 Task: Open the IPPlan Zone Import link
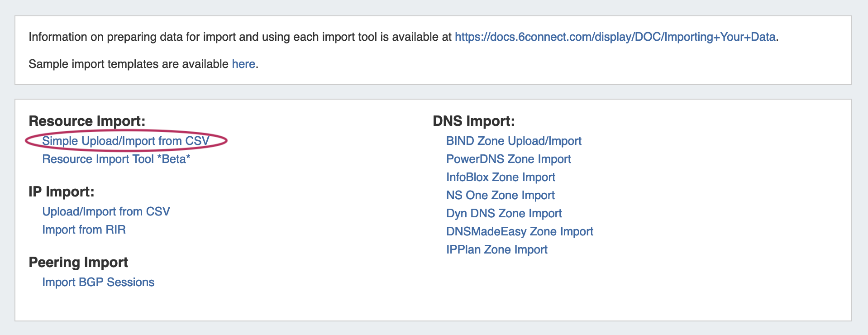click(496, 249)
